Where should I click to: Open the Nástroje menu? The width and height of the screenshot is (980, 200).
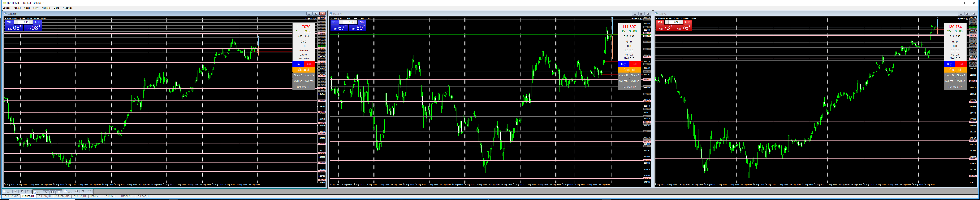coord(46,8)
